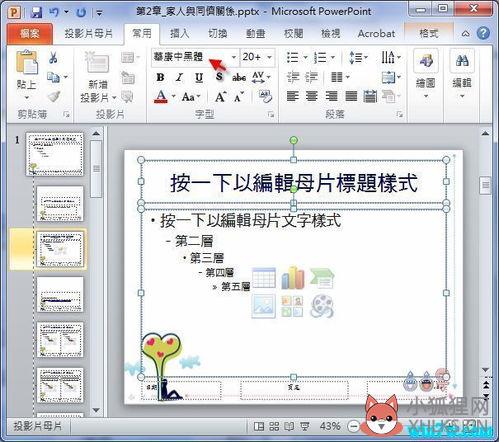Click the Clear Formatting eraser icon
This screenshot has width=499, height=442.
(x=266, y=97)
